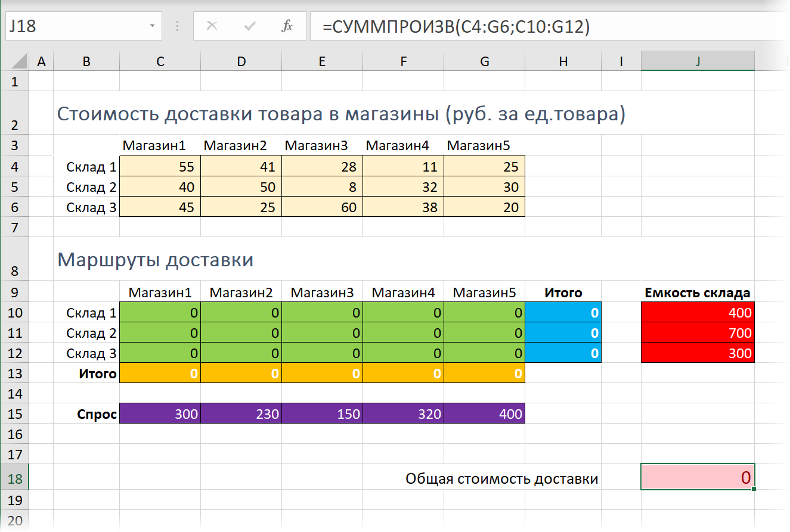Click the Select All corner triangle
This screenshot has height=532, width=790.
[18, 61]
